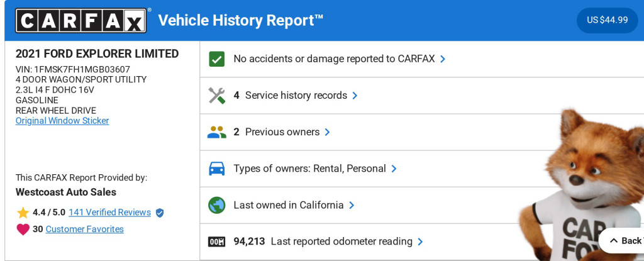The width and height of the screenshot is (644, 261).
Task: Click the odometer reading icon
Action: [x=216, y=242]
